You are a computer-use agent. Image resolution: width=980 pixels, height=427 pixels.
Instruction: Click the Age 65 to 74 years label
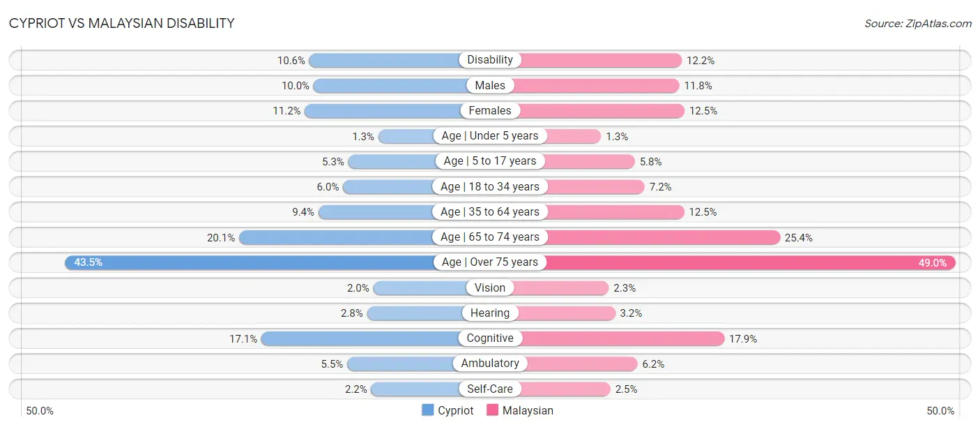490,237
